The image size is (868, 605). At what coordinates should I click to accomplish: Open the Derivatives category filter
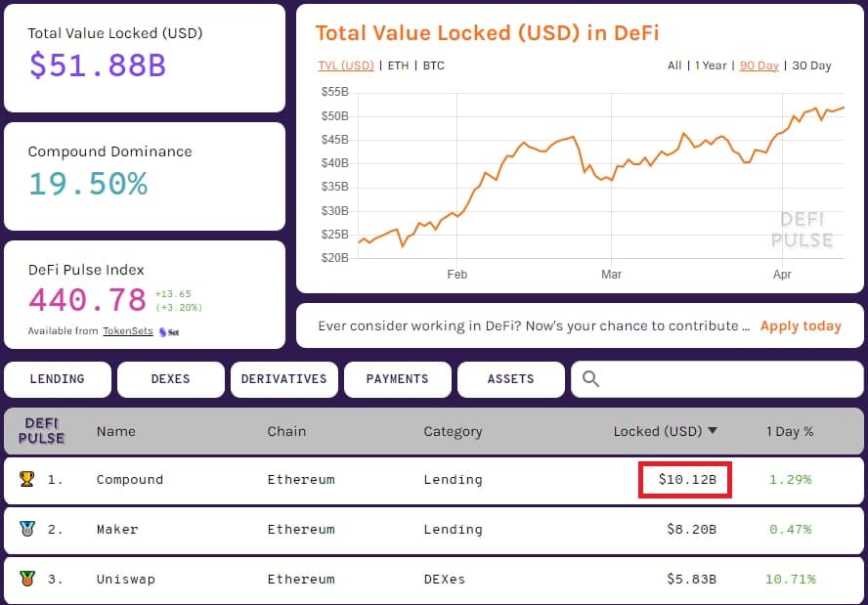pos(284,379)
